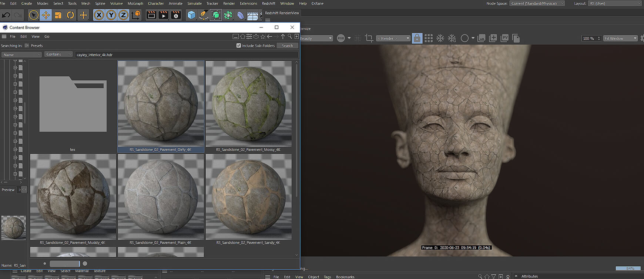Go up one folder level arrow
644x279 pixels.
coord(283,37)
